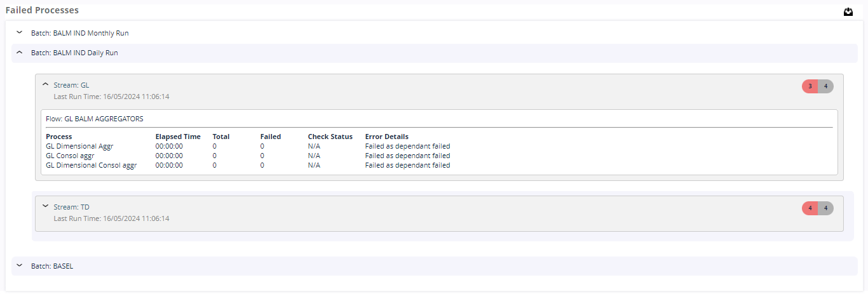This screenshot has height=294, width=868.
Task: Click the Error Details column header
Action: [387, 137]
